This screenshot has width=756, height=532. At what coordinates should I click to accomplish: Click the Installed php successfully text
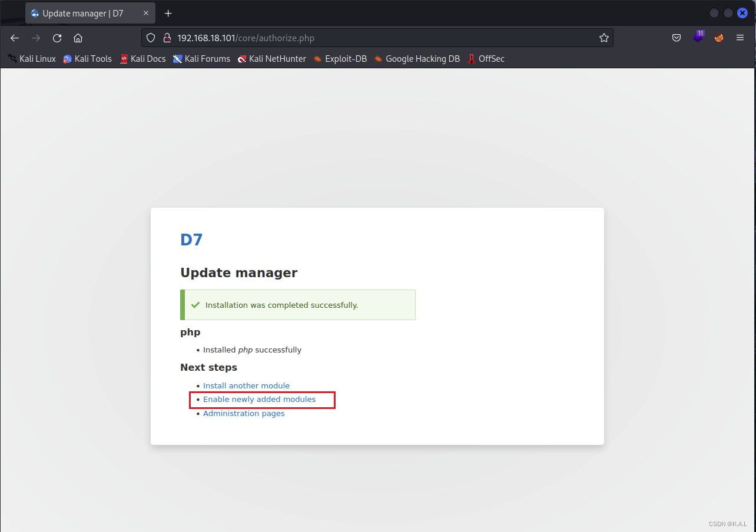[x=252, y=350]
